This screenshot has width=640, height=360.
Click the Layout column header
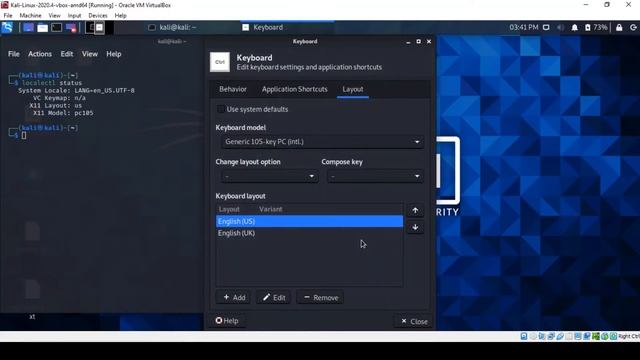coord(229,209)
